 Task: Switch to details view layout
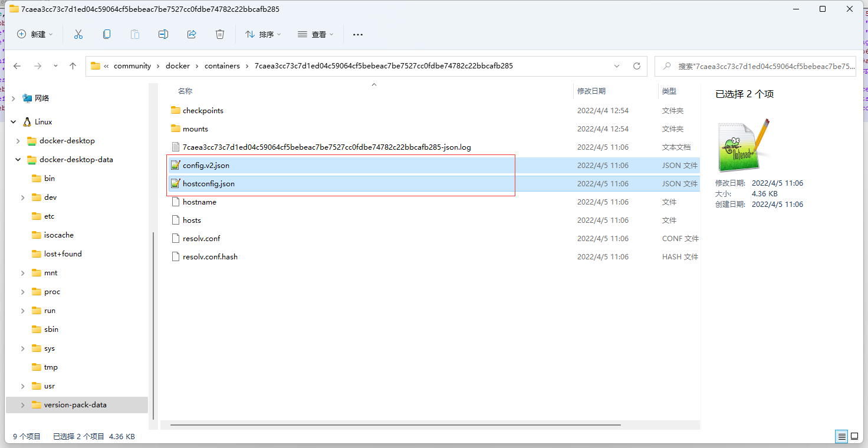coord(841,437)
